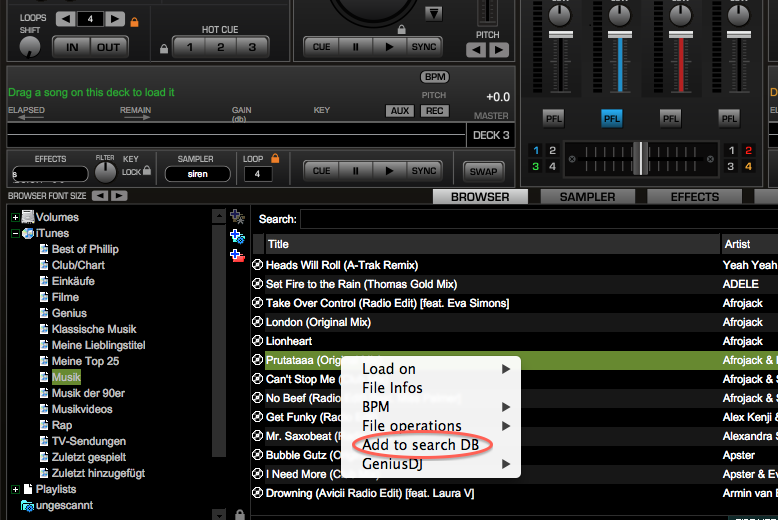The image size is (778, 520).
Task: Toggle the KEY LOCK padlock
Action: pos(146,171)
